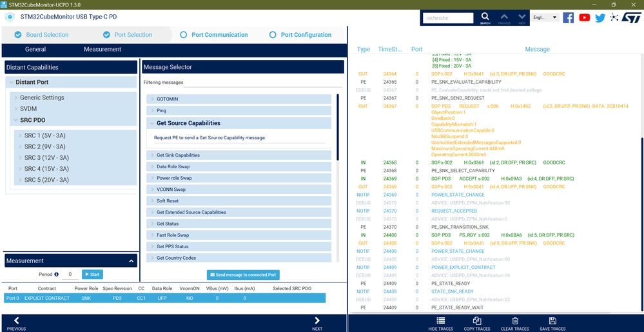
Task: Open the Facebook icon link
Action: [569, 17]
